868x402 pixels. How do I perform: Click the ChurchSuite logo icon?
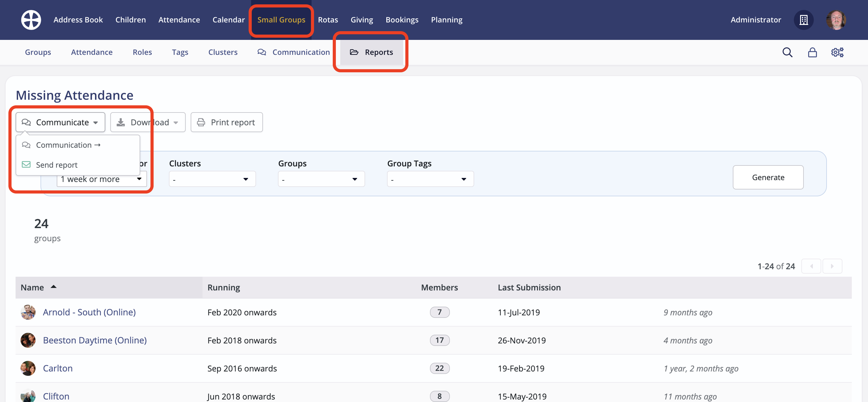[x=31, y=20]
